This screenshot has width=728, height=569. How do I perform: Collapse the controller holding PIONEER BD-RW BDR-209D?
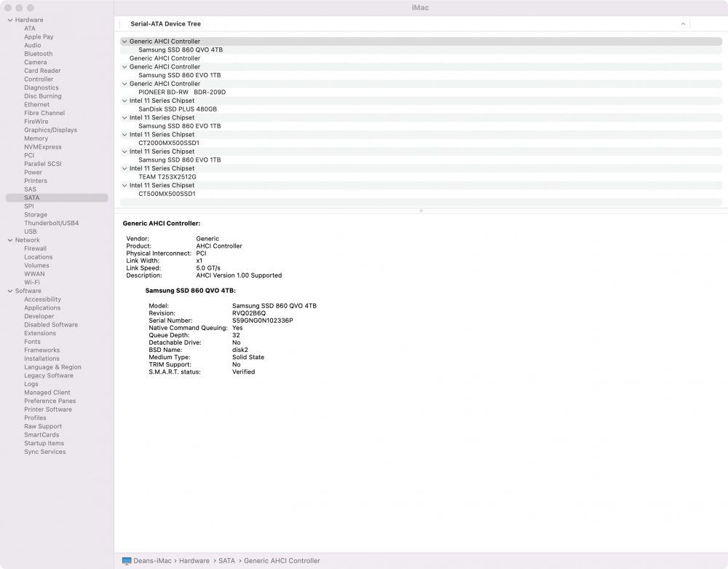tap(124, 84)
